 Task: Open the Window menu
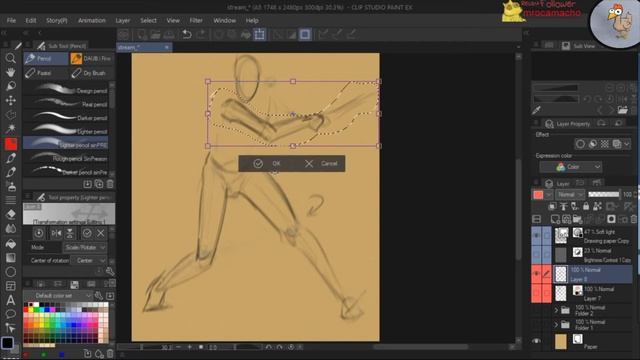click(x=224, y=20)
